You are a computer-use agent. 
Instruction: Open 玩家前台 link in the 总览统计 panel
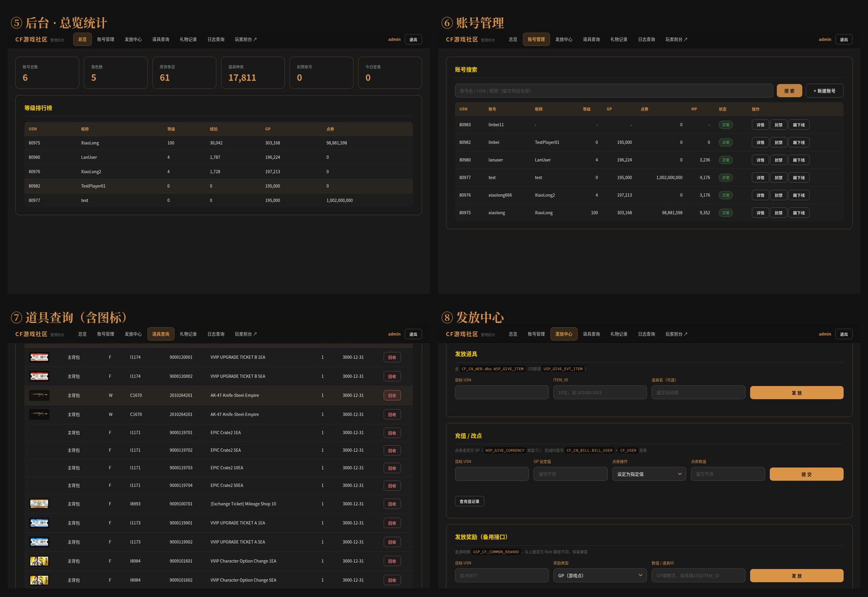click(x=246, y=39)
